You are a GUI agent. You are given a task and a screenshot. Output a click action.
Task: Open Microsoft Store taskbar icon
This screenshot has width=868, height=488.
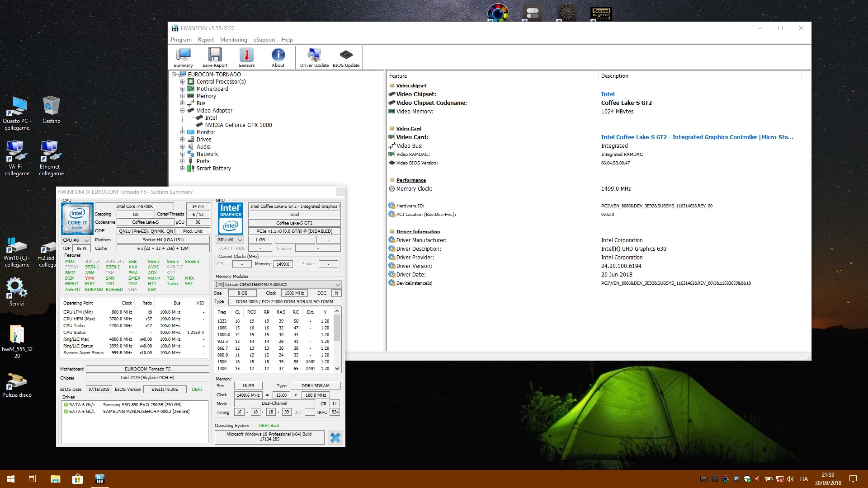click(x=77, y=479)
